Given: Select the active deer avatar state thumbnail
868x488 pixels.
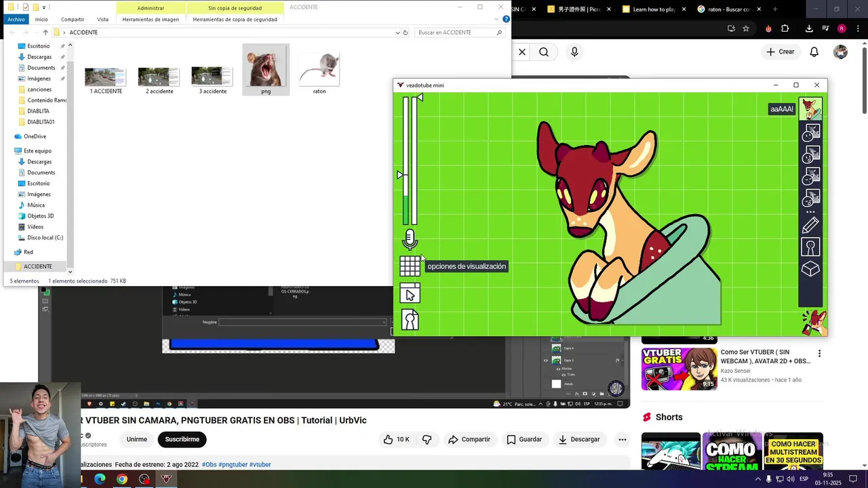Looking at the screenshot, I should [x=810, y=109].
